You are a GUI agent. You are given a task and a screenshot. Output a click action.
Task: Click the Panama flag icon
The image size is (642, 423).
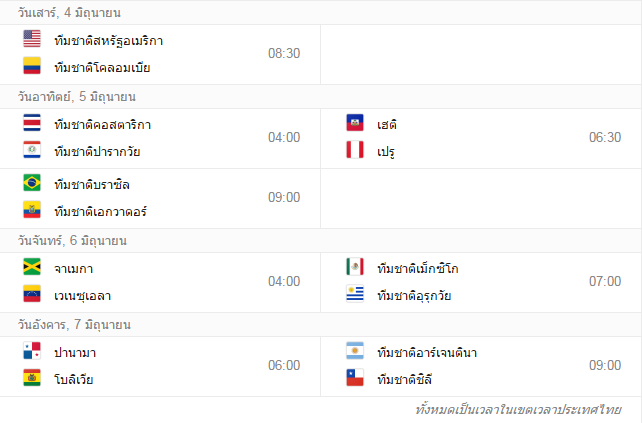pyautogui.click(x=31, y=352)
